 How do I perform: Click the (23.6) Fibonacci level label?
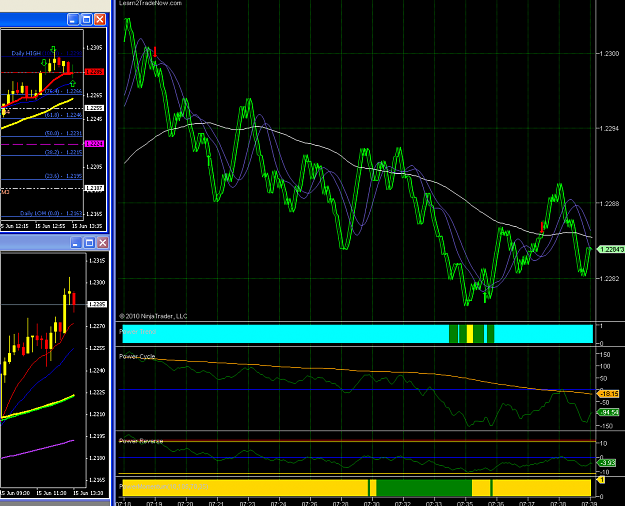click(x=63, y=176)
